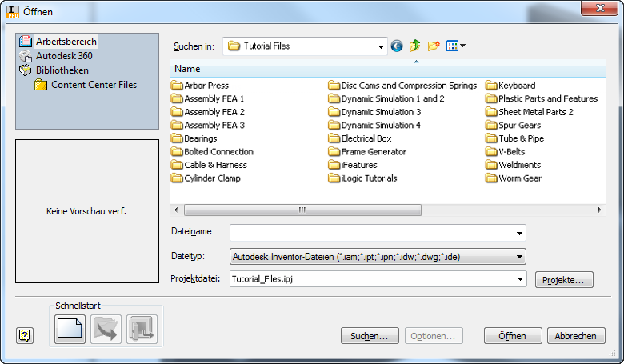Open the Suchen in folder dropdown

coord(305,46)
